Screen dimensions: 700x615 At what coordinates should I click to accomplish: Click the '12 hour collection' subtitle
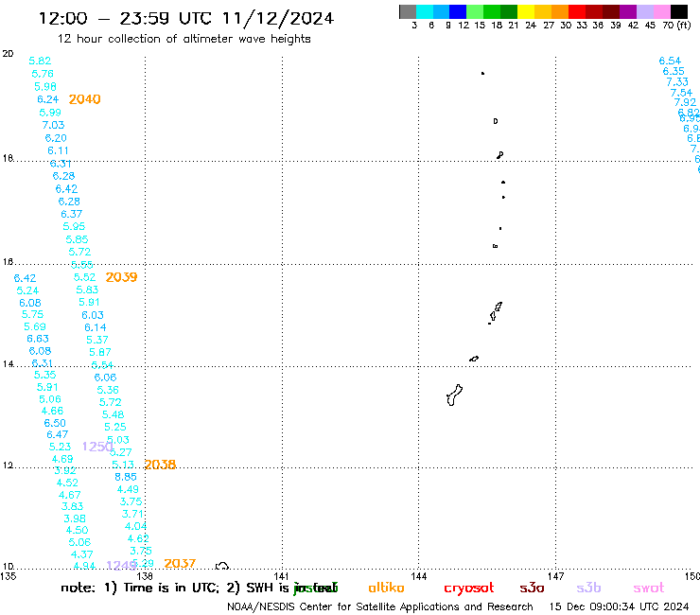point(184,39)
